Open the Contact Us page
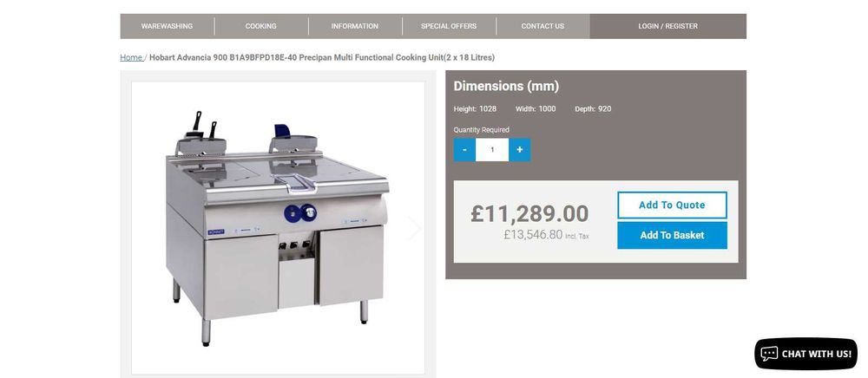 (x=543, y=26)
